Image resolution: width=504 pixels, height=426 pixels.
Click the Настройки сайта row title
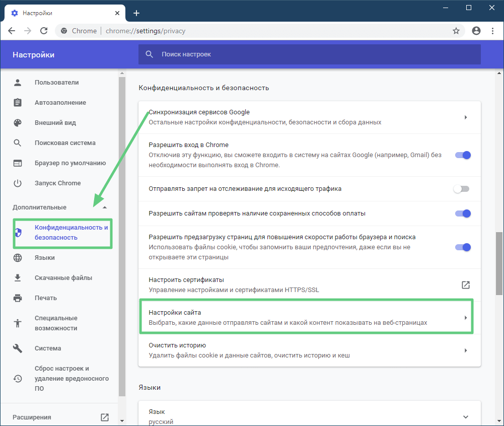click(x=175, y=313)
